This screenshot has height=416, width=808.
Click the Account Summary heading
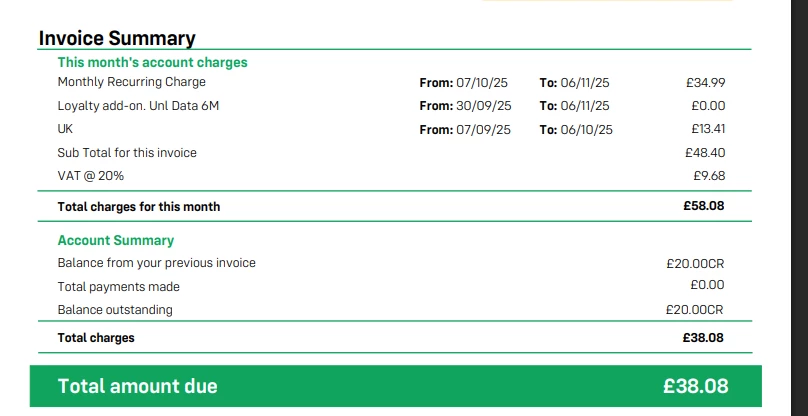click(x=115, y=240)
